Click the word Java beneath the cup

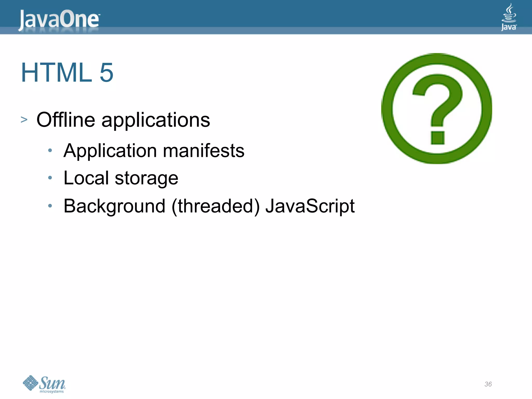coord(509,27)
